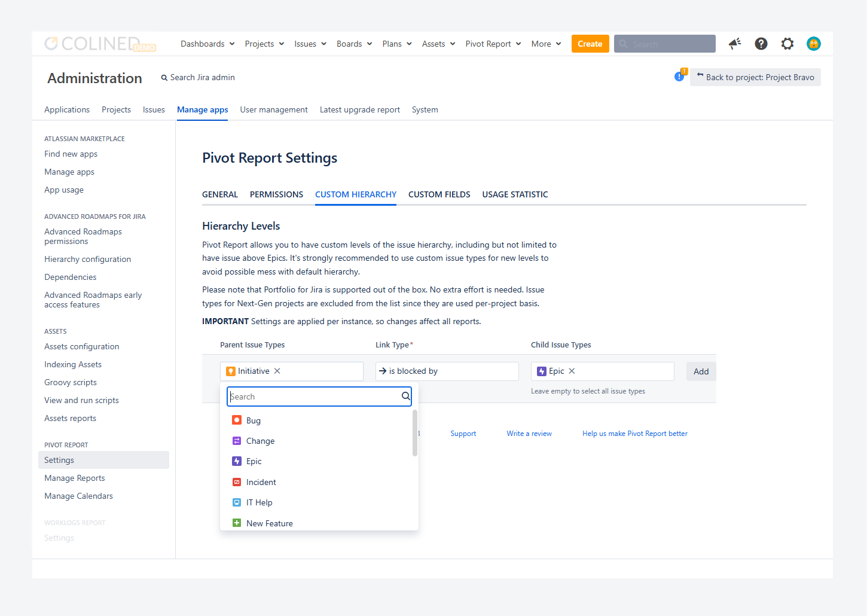Open Advanced Roadmaps early access features
Image resolution: width=867 pixels, height=616 pixels.
[93, 300]
